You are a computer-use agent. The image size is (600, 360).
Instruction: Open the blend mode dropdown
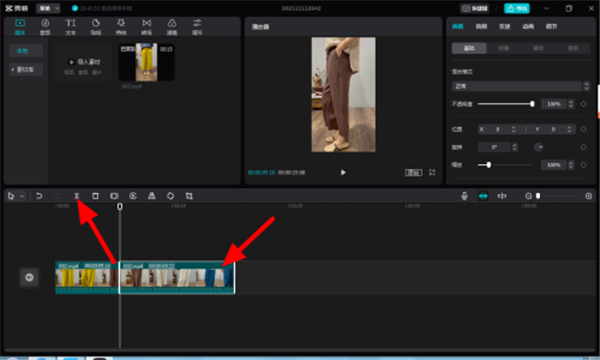click(x=520, y=86)
